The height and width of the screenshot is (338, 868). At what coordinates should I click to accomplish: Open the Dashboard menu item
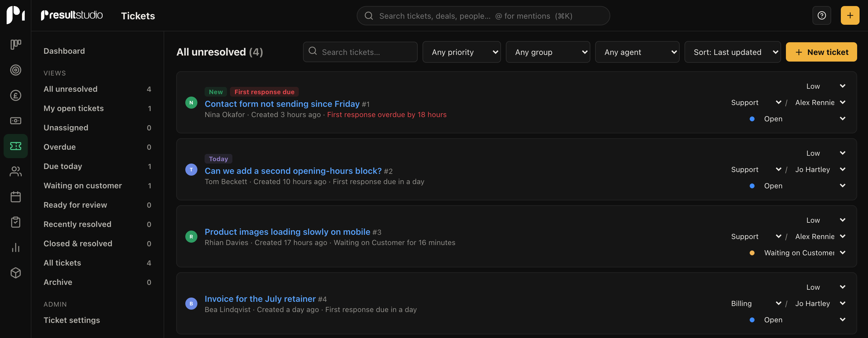pos(64,51)
